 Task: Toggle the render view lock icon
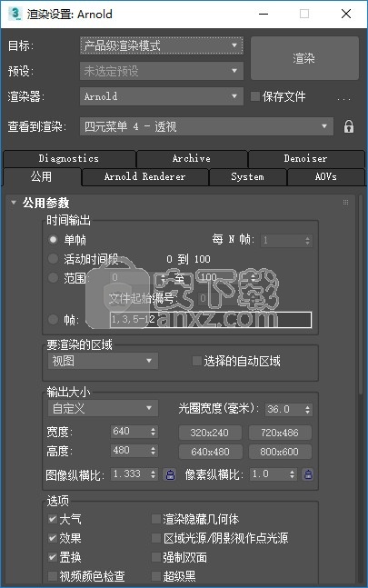tap(349, 126)
